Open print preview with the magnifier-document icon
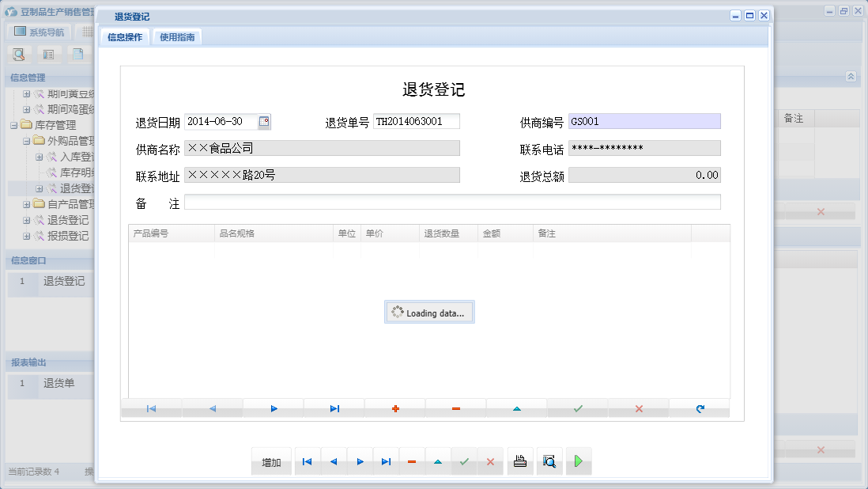 coord(550,461)
